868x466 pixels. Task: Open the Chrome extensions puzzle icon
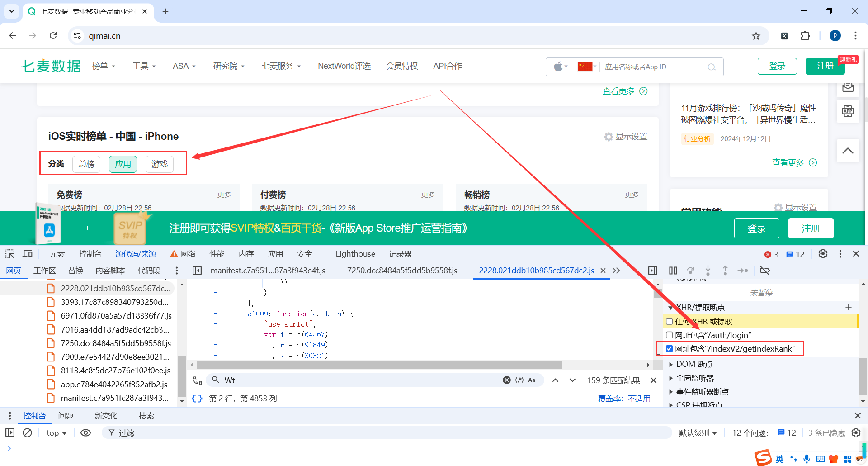tap(805, 36)
